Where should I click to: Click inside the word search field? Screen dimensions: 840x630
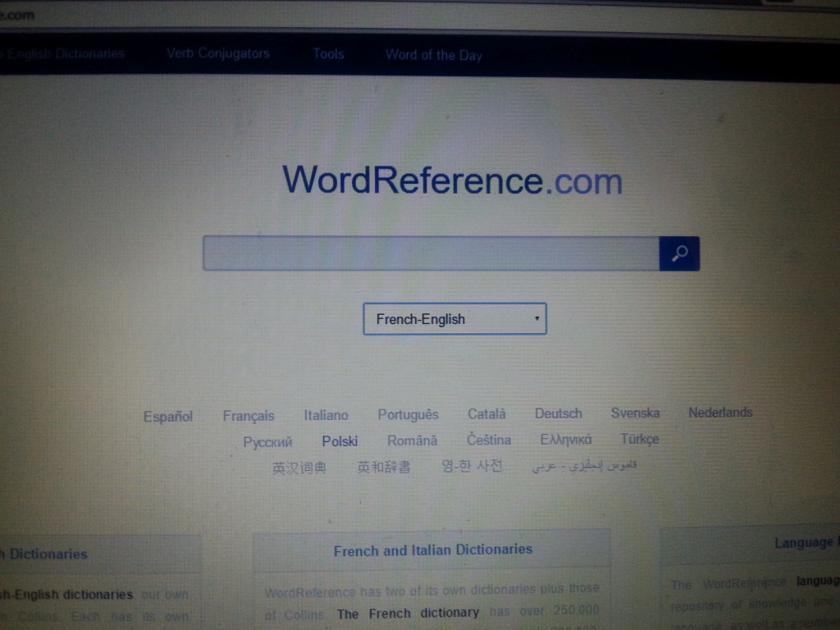[x=431, y=254]
